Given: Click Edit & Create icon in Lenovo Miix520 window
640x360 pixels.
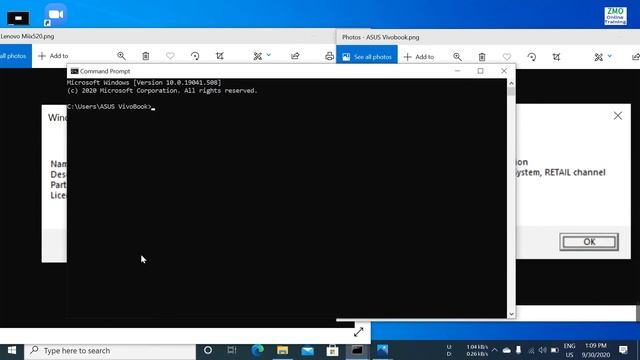Looking at the screenshot, I should 258,56.
